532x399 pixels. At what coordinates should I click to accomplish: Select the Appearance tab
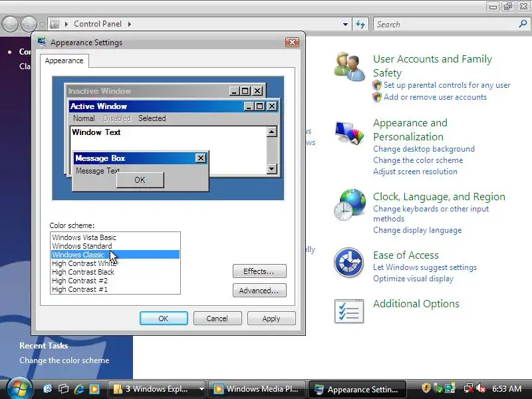(64, 61)
